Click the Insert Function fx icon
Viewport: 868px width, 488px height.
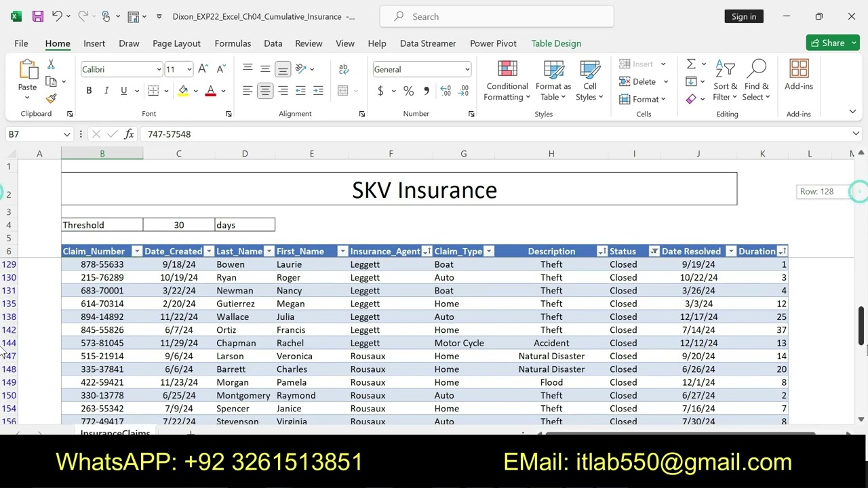129,134
